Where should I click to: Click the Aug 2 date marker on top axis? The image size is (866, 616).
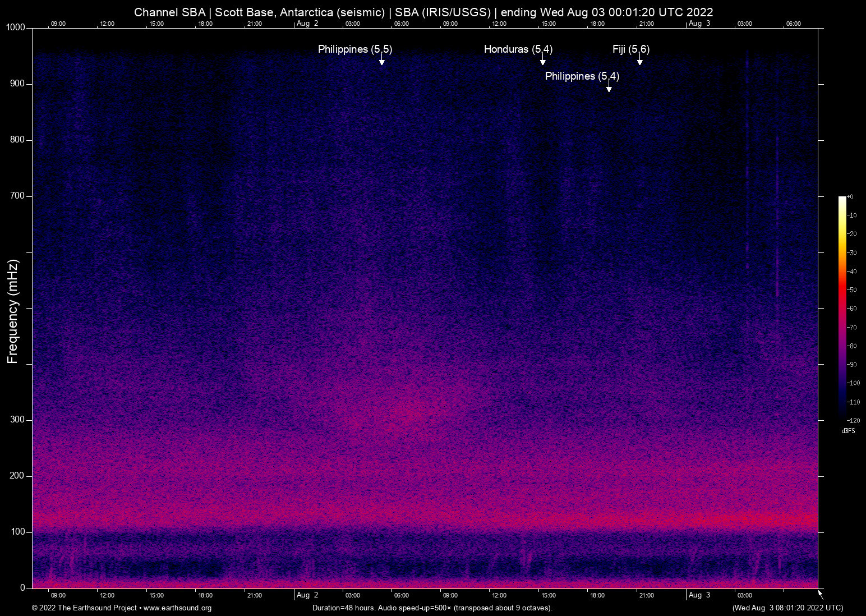pos(307,24)
